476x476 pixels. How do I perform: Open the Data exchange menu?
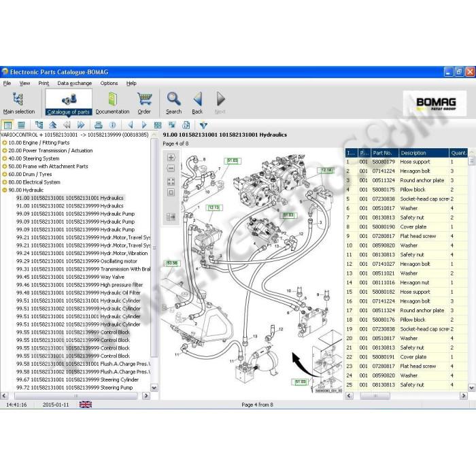75,83
